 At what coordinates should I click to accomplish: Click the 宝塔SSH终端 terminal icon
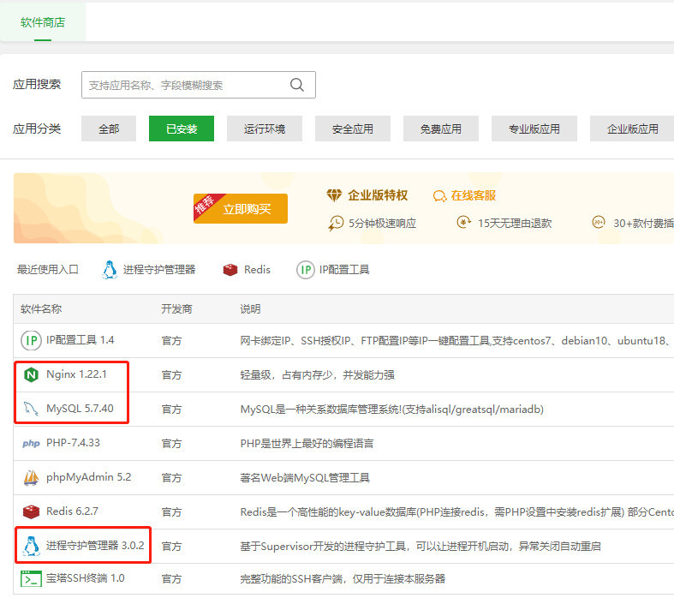pyautogui.click(x=31, y=578)
